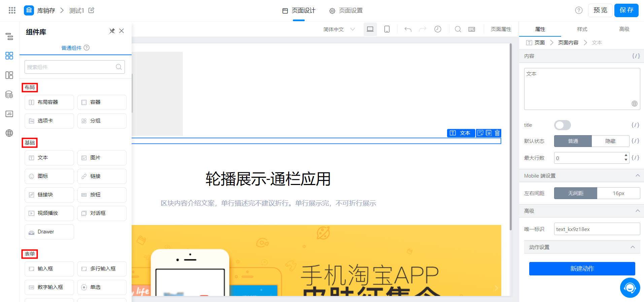The width and height of the screenshot is (644, 302).
Task: Click the 新建动作 button
Action: (x=582, y=269)
